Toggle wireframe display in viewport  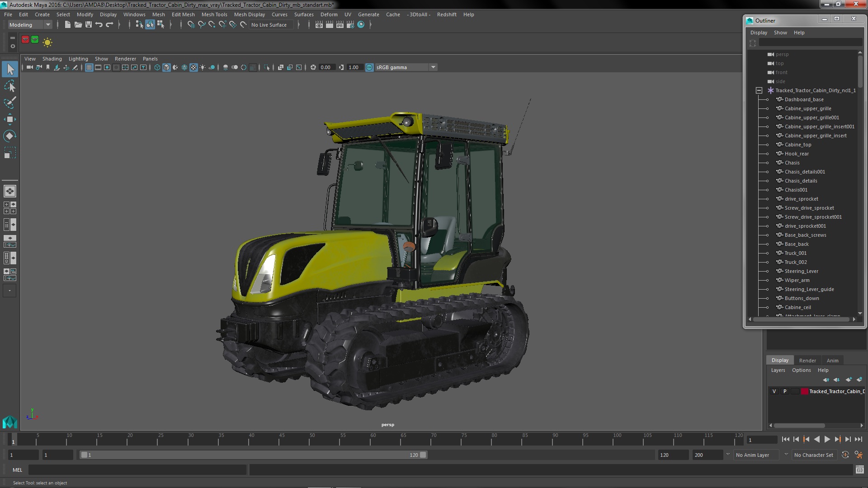click(157, 67)
